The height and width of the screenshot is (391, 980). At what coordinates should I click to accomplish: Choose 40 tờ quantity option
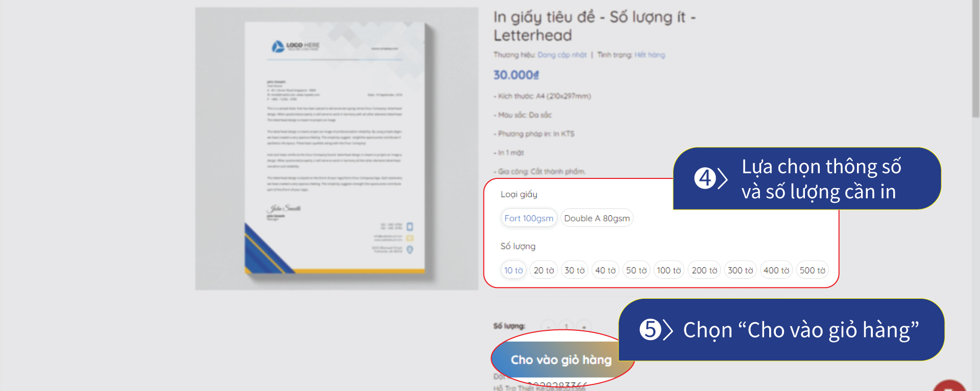[x=605, y=270]
